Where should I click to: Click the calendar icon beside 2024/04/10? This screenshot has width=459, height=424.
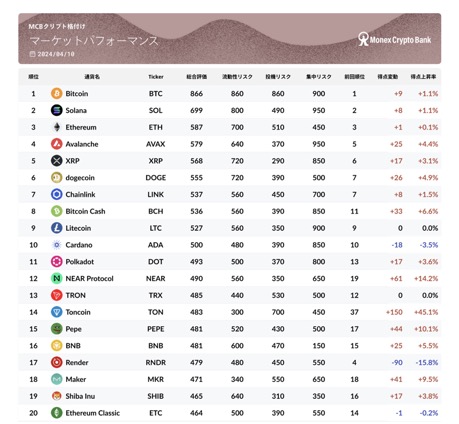(32, 54)
